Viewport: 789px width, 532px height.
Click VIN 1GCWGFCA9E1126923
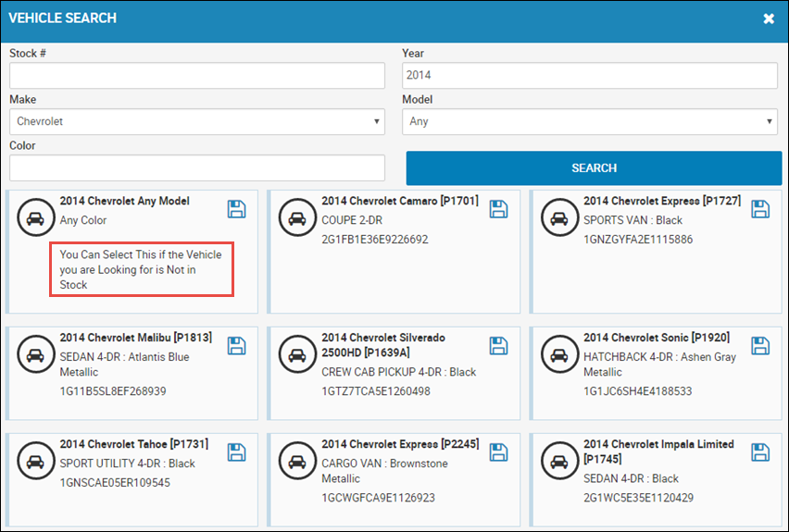[378, 498]
